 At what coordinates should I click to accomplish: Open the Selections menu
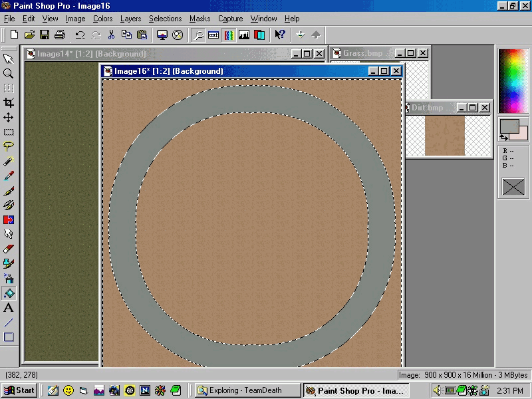point(165,19)
